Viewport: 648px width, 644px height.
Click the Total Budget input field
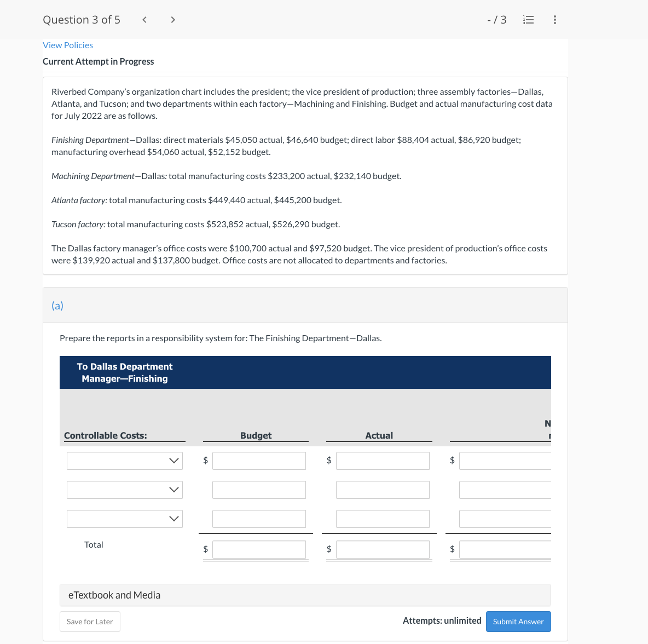point(258,549)
